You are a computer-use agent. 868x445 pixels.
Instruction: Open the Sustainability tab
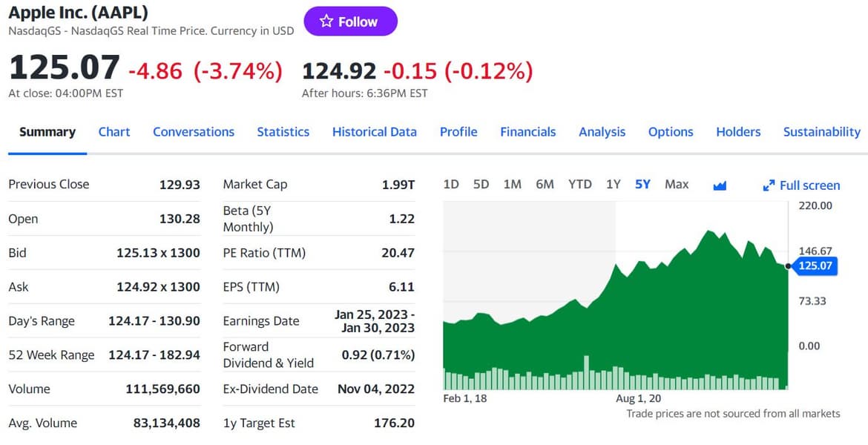click(x=822, y=132)
